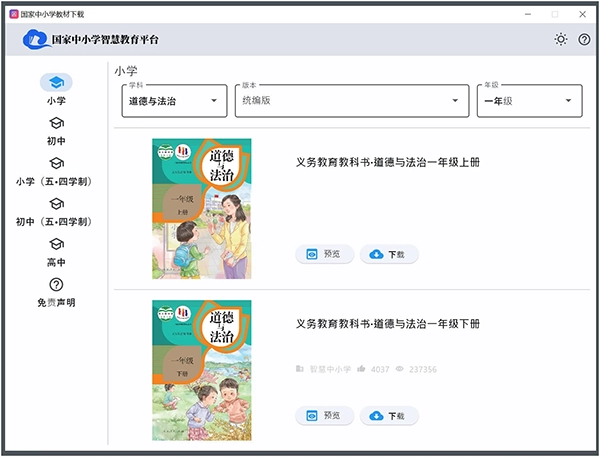Toggle the light/dark theme sun icon
This screenshot has width=600, height=457.
(x=561, y=40)
